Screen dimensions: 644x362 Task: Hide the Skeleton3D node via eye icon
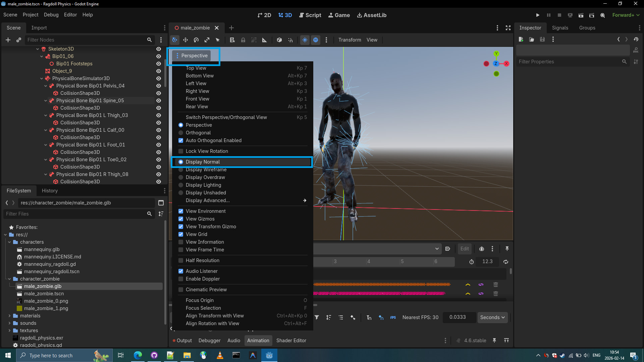[x=159, y=49]
